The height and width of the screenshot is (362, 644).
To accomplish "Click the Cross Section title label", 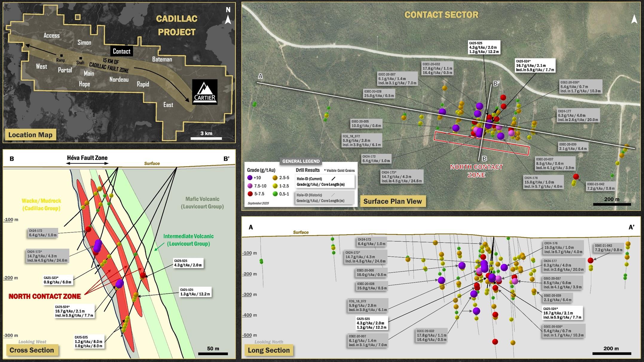I will pyautogui.click(x=32, y=350).
